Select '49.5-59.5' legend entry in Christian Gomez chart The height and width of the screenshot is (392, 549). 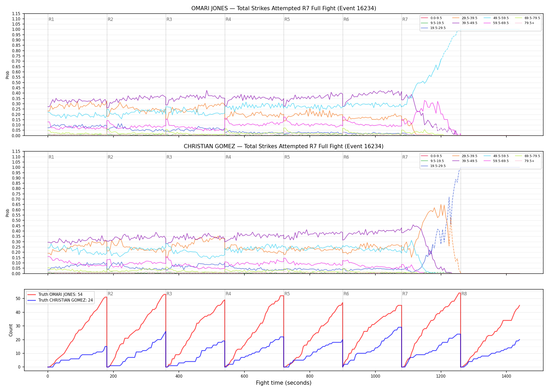(x=496, y=156)
